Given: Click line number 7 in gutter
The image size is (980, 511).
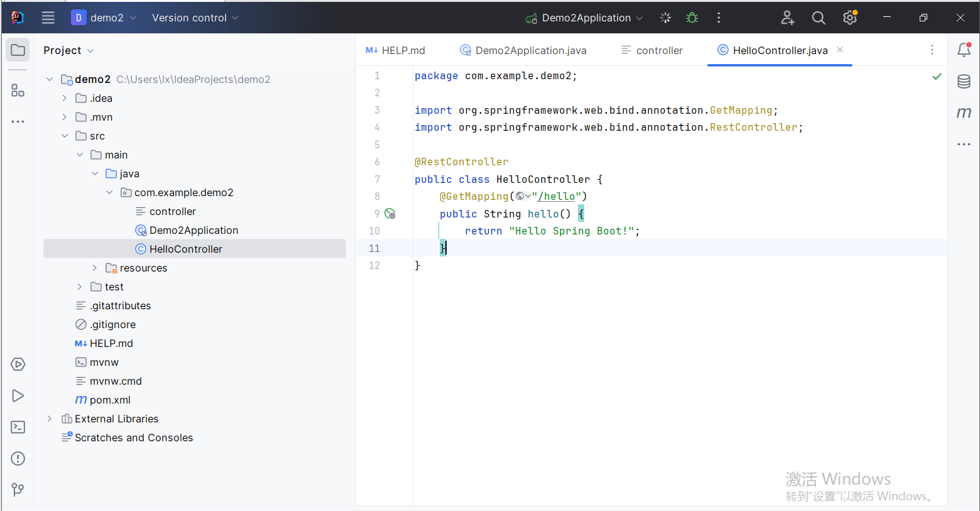Looking at the screenshot, I should click(x=377, y=179).
